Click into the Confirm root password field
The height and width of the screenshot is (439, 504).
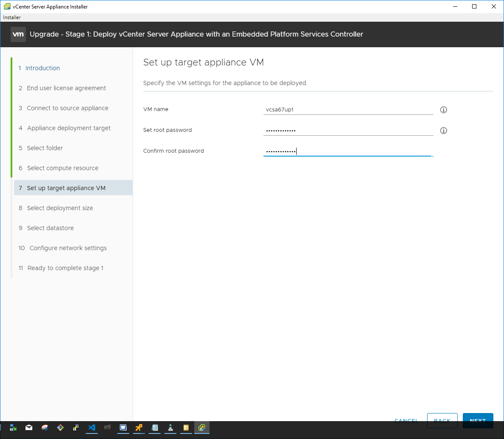348,151
